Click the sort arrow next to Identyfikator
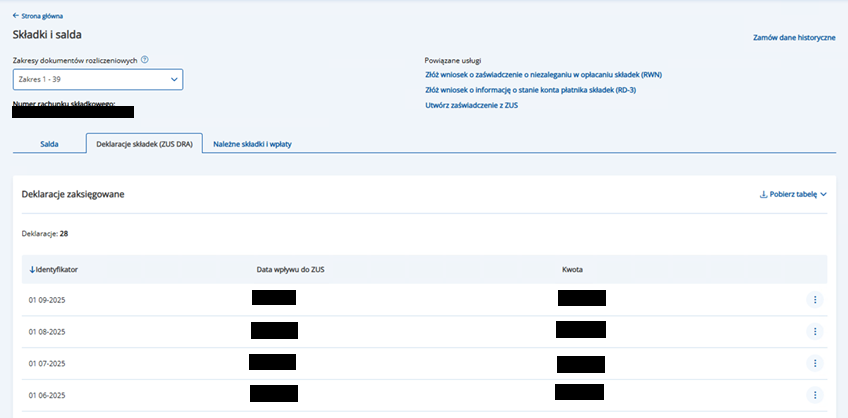Screen dimensions: 848x418 tap(32, 269)
